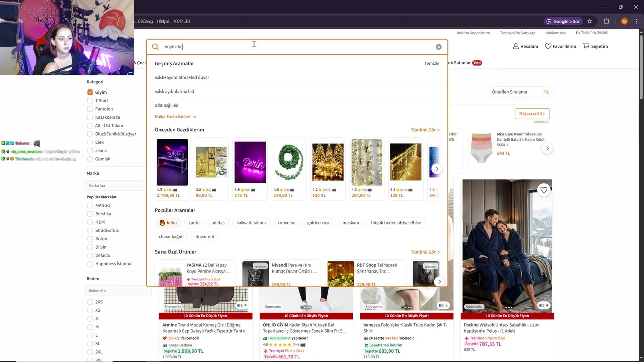Enable the MANGO brand checkbox
644x362 pixels.
coord(90,205)
